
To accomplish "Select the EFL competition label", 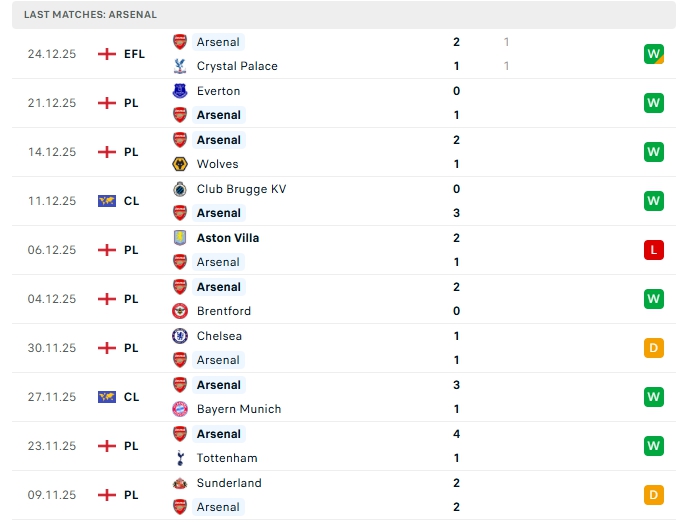I will coord(134,54).
